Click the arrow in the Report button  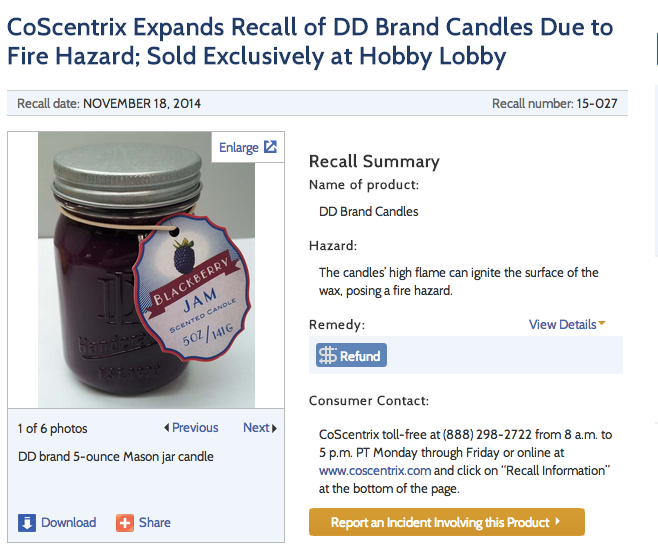point(557,522)
